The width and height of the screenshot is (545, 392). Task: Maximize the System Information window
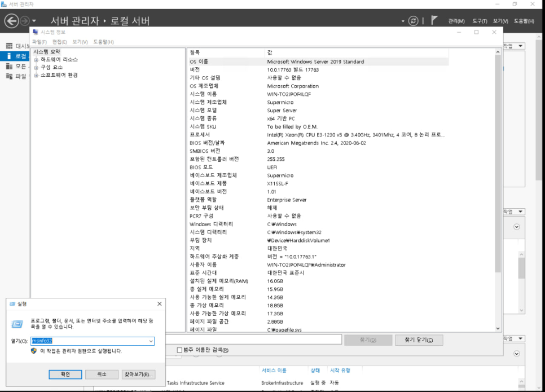[x=477, y=32]
